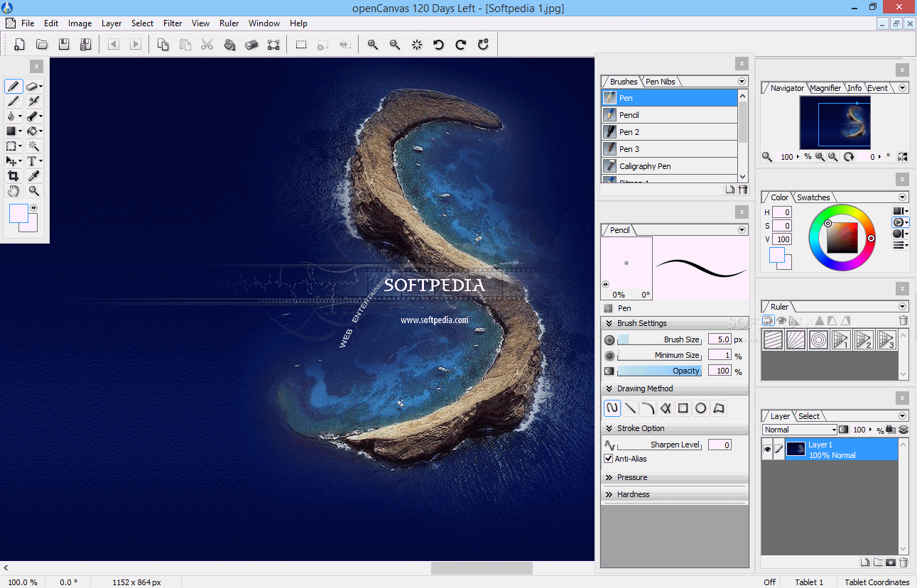Select the Pen 3 brush
Screen dimensions: 917x588
click(670, 149)
